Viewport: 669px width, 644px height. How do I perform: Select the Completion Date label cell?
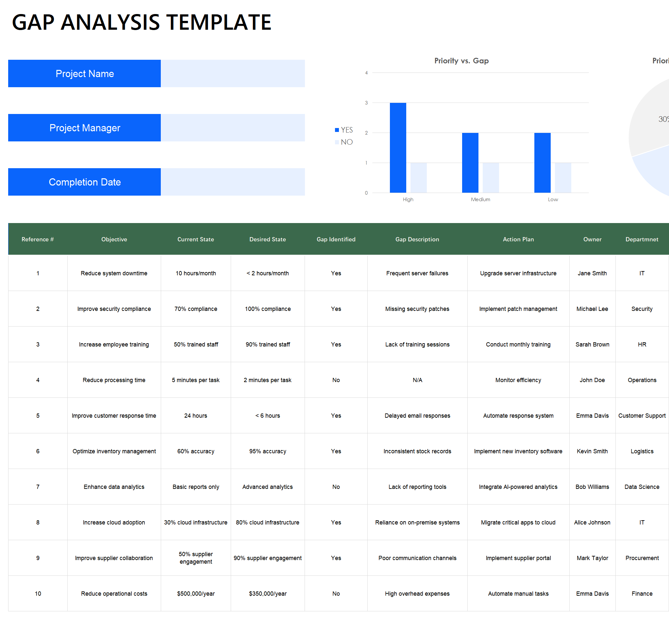(84, 182)
